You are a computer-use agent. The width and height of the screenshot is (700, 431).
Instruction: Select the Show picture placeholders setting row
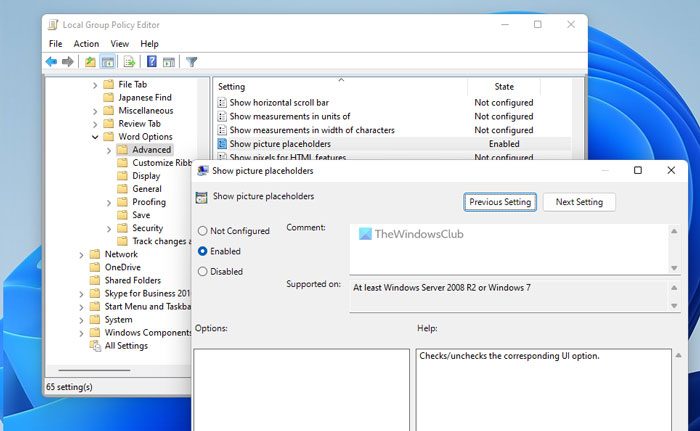click(393, 144)
